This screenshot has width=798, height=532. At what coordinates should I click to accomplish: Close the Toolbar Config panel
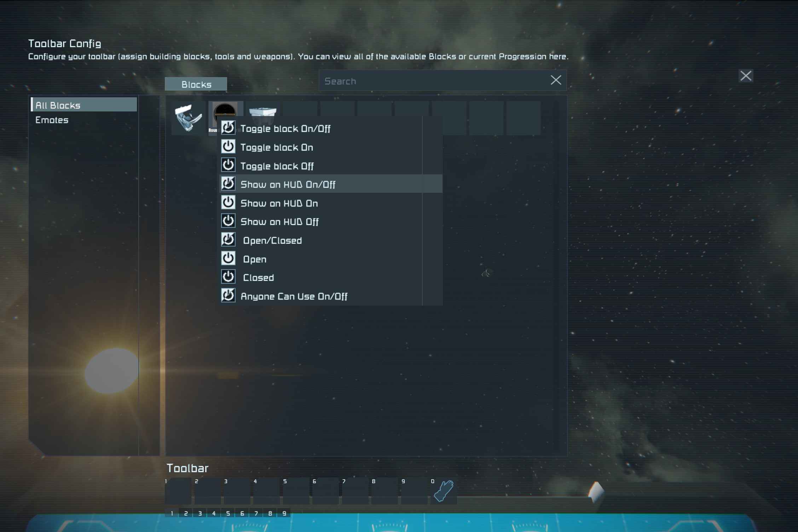pyautogui.click(x=746, y=75)
